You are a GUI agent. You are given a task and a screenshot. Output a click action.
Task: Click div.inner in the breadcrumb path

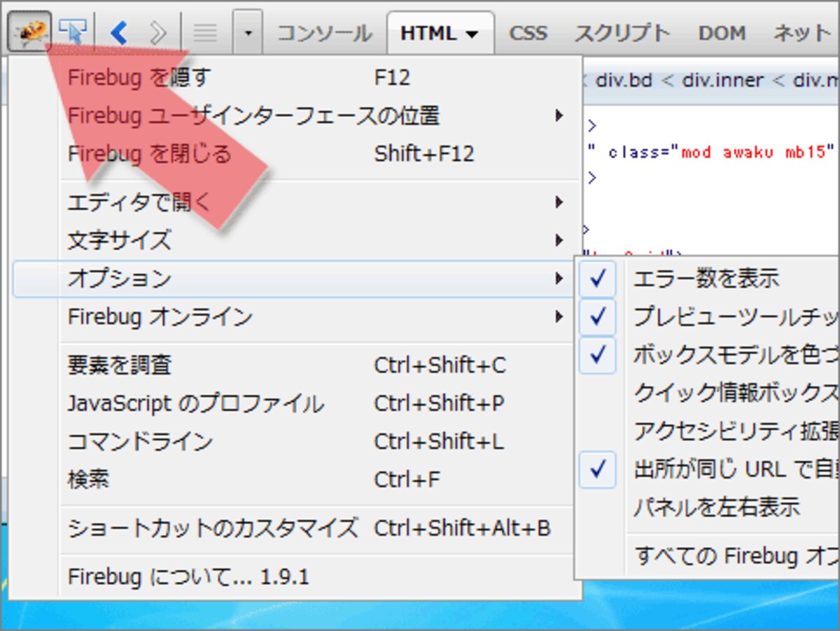[723, 80]
